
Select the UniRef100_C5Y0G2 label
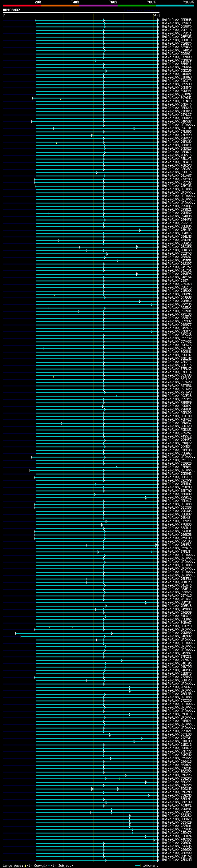pos(177,342)
